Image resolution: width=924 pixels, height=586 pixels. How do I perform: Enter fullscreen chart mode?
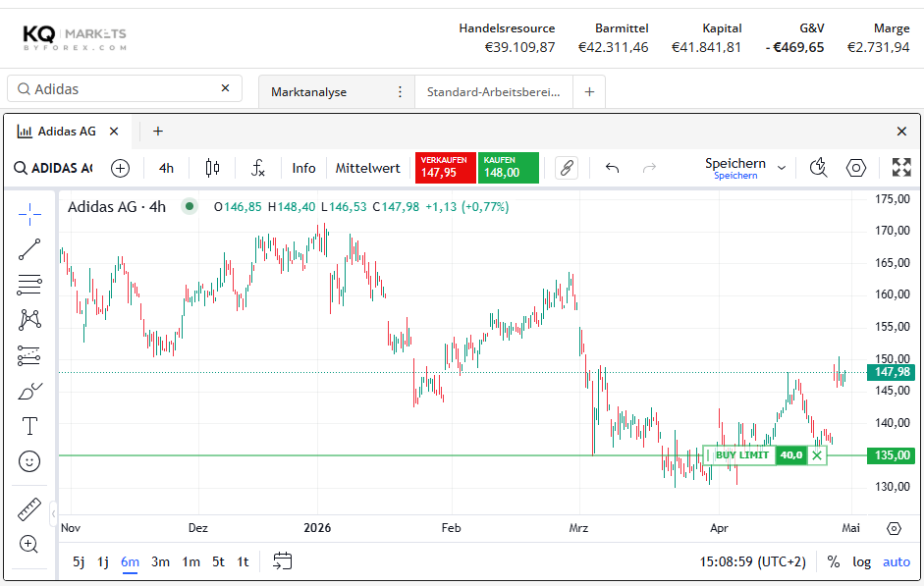901,168
